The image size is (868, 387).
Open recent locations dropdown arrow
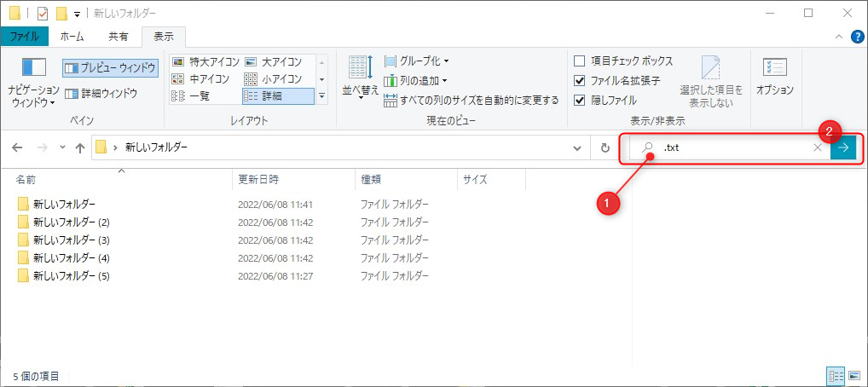(x=62, y=147)
